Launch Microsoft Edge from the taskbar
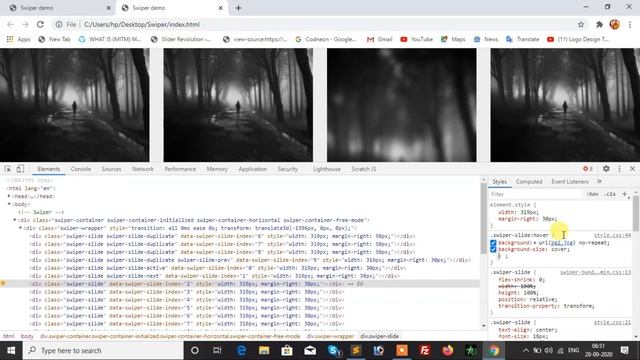Screen dimensions: 640x360 point(241,351)
